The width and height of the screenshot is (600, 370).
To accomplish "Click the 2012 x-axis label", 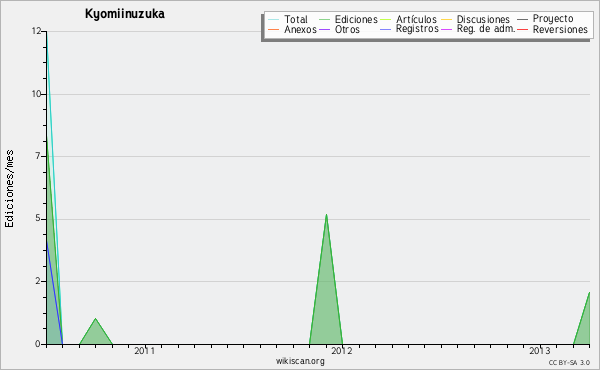I will (x=342, y=350).
